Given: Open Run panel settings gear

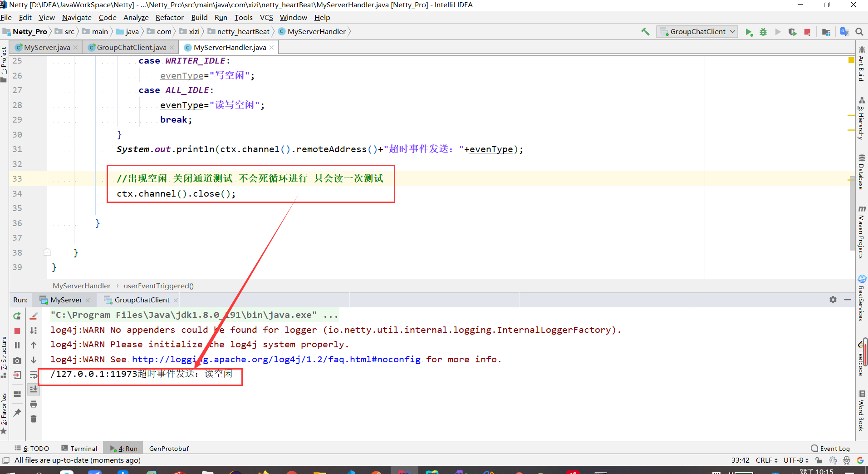Looking at the screenshot, I should 833,300.
